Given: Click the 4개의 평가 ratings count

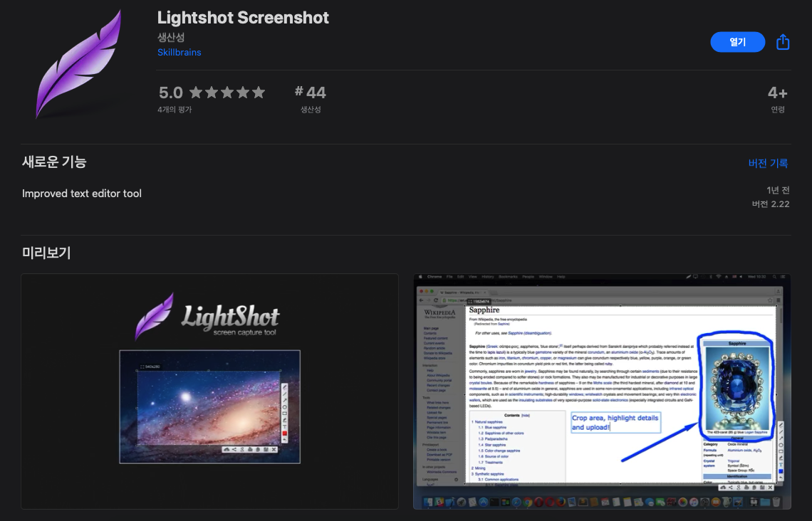Looking at the screenshot, I should tap(175, 110).
